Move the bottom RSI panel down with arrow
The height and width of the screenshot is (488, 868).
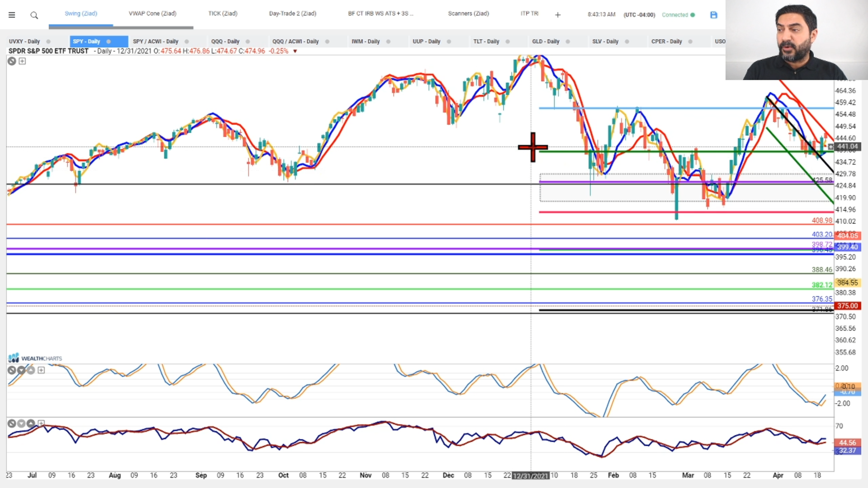pyautogui.click(x=21, y=423)
